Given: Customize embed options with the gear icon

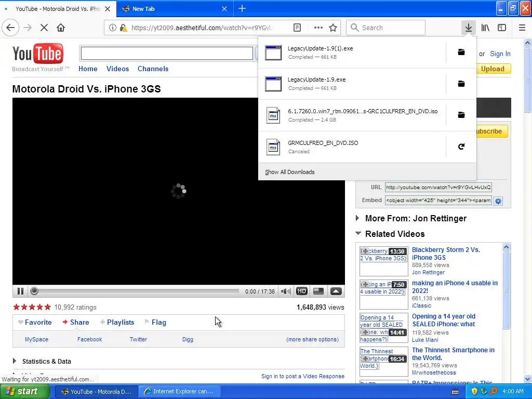Looking at the screenshot, I should 498,201.
